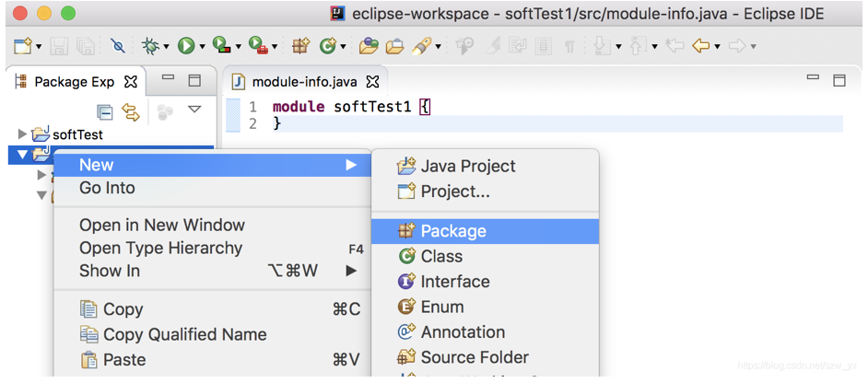The height and width of the screenshot is (383, 868).
Task: Click the yellow Back navigation arrow
Action: [700, 45]
